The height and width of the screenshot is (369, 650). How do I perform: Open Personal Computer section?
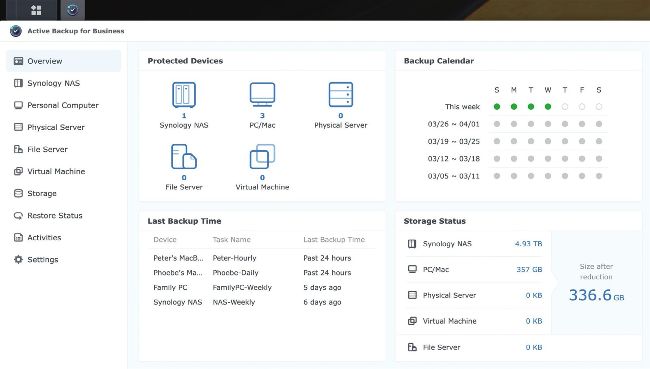pyautogui.click(x=63, y=105)
